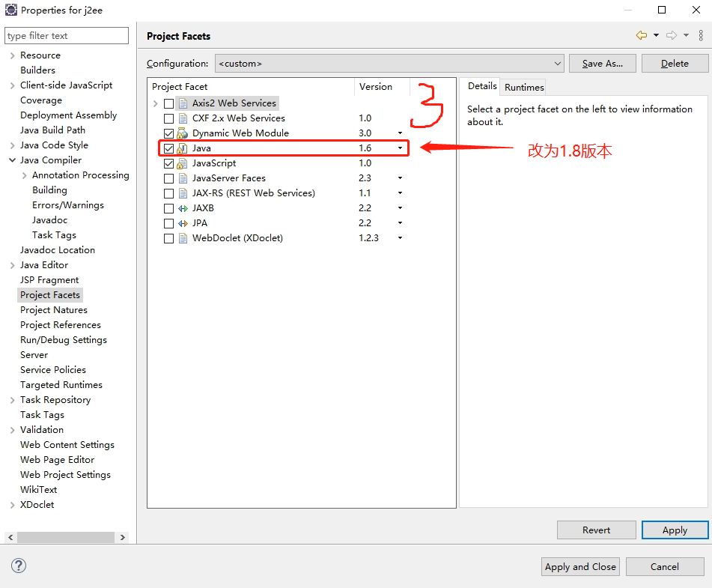The image size is (712, 588).
Task: Click the Dynamic Web Module facet icon
Action: [183, 133]
